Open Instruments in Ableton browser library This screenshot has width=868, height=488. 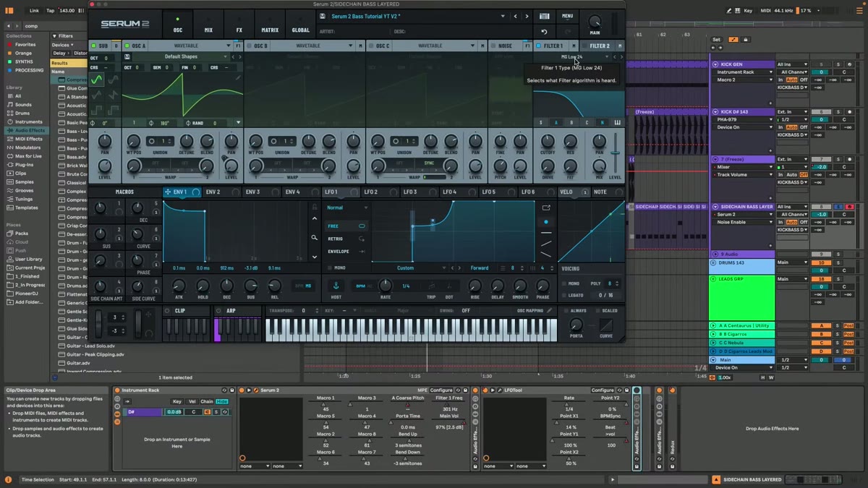click(28, 121)
